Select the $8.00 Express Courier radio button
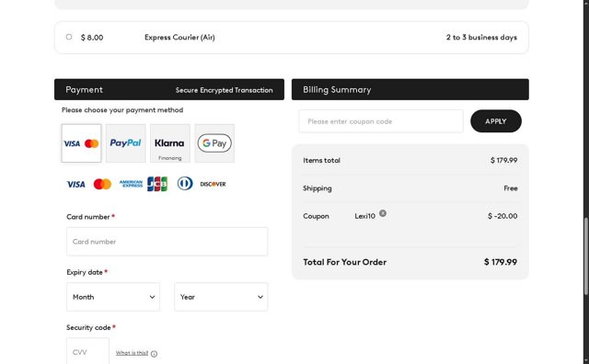 [x=69, y=37]
